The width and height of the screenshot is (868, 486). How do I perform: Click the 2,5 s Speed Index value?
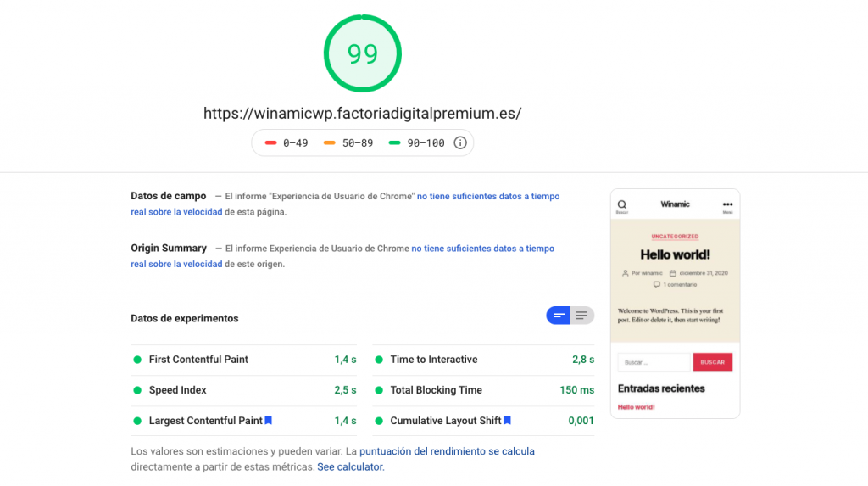click(346, 390)
